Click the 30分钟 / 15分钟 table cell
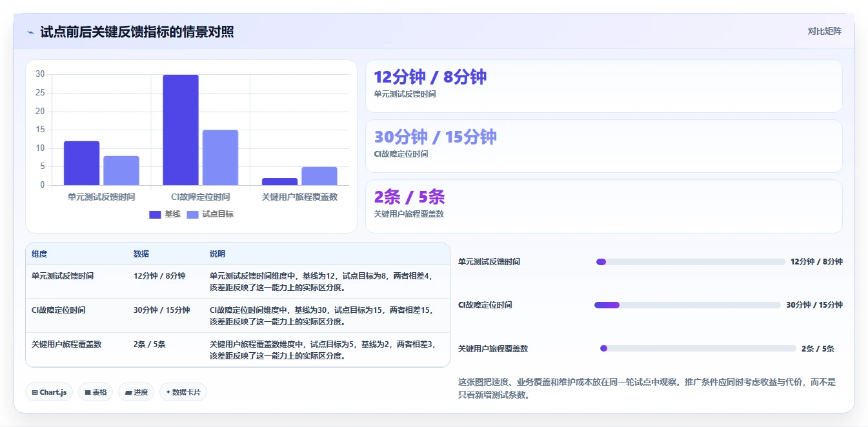 click(x=162, y=310)
